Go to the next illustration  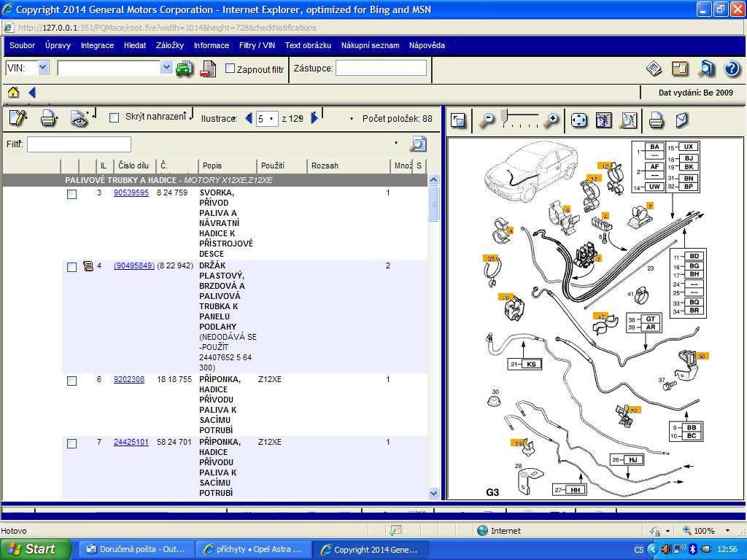(x=314, y=118)
